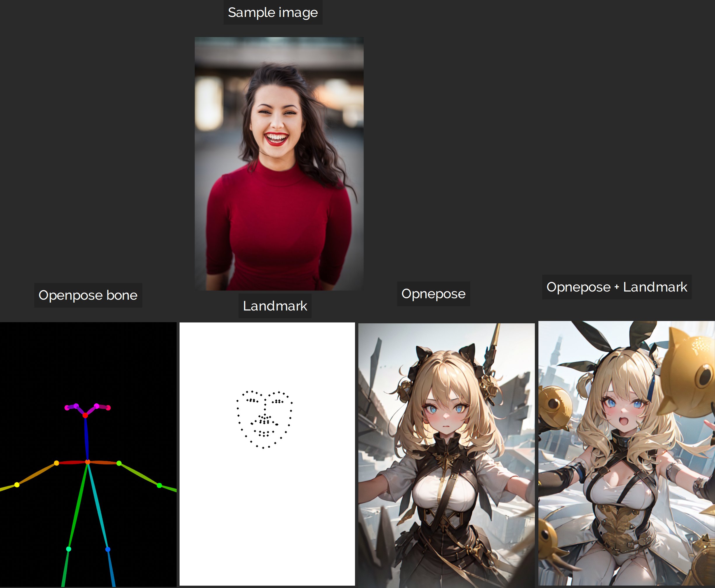Screen dimensions: 715x588
Task: Click the orange neck joint on skeleton
Action: 87,462
